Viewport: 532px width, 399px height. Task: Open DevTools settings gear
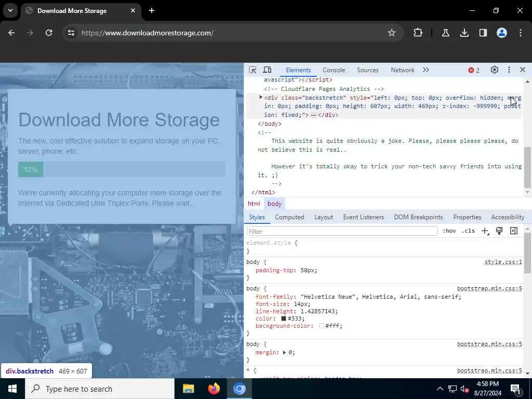pos(495,70)
